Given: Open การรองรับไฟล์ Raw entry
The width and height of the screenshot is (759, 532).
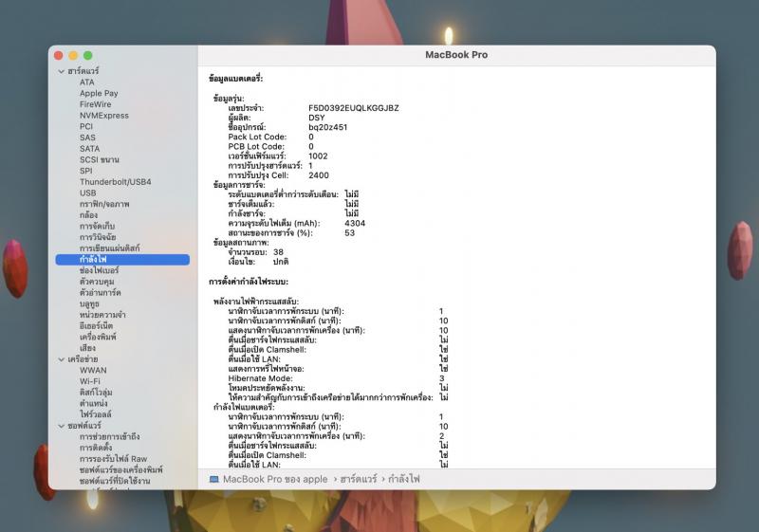Looking at the screenshot, I should tap(113, 459).
